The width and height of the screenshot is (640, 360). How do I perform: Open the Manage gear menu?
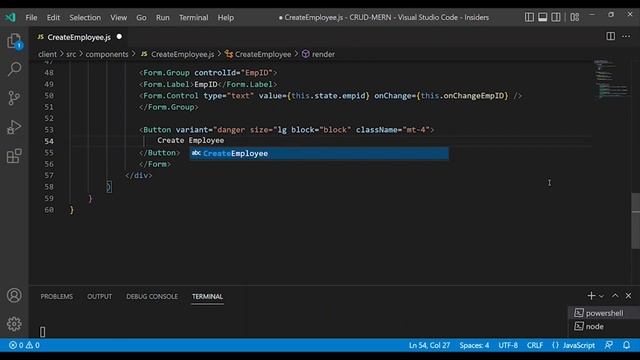point(14,324)
